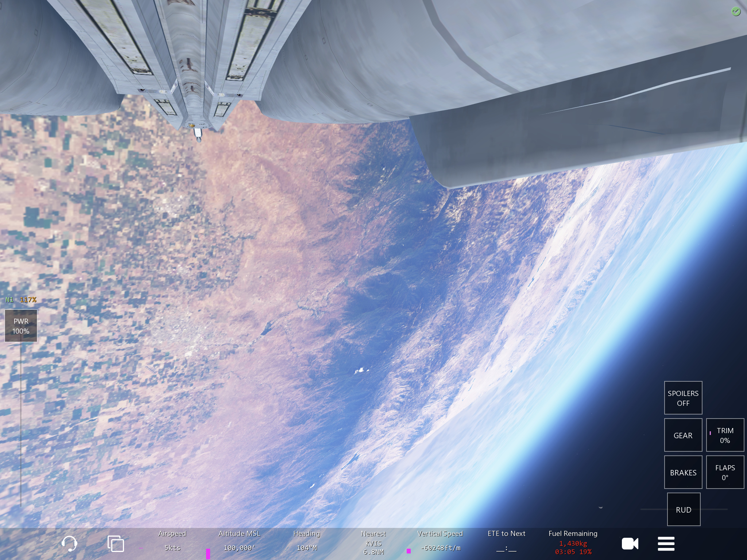Click the magenta vertical speed marker
Screen dimensions: 747x560
point(409,551)
